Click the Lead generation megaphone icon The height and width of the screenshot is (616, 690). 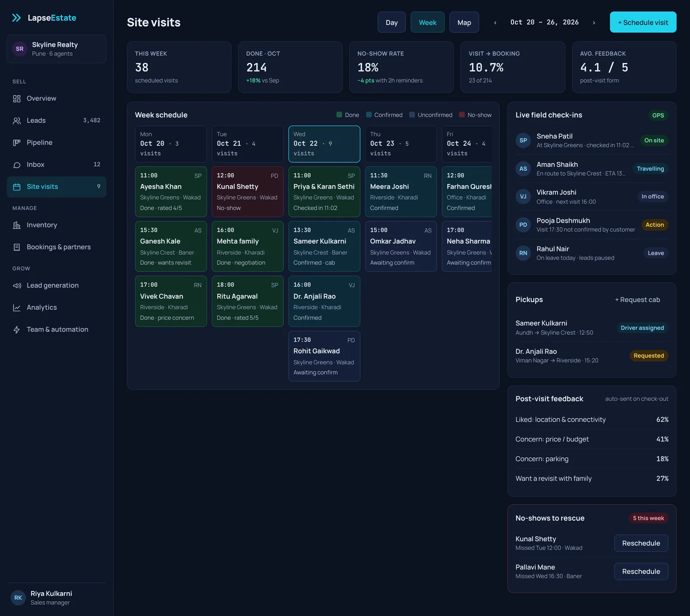(17, 286)
